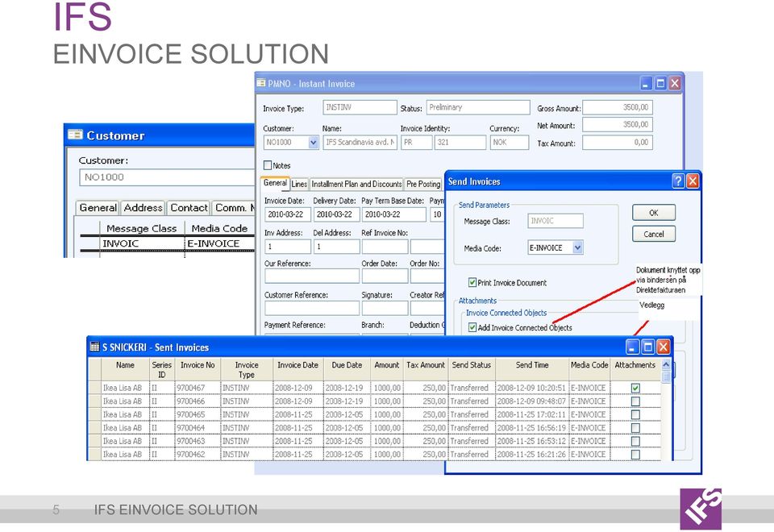774x532 pixels.
Task: Click the Customer Reference input field
Action: tap(312, 308)
